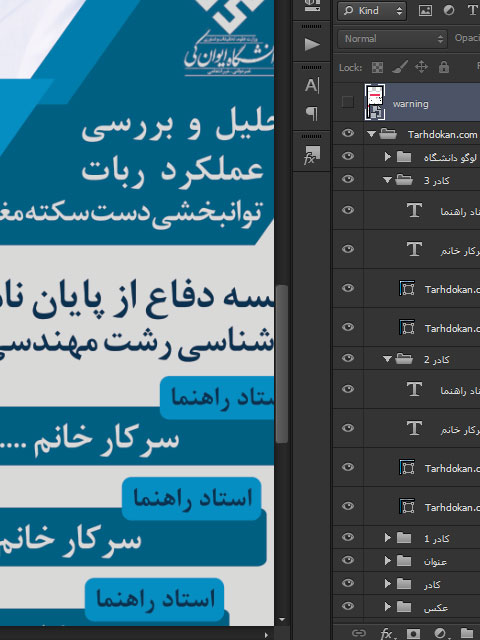The image size is (480, 640).
Task: Expand the عنوان group
Action: 387,561
